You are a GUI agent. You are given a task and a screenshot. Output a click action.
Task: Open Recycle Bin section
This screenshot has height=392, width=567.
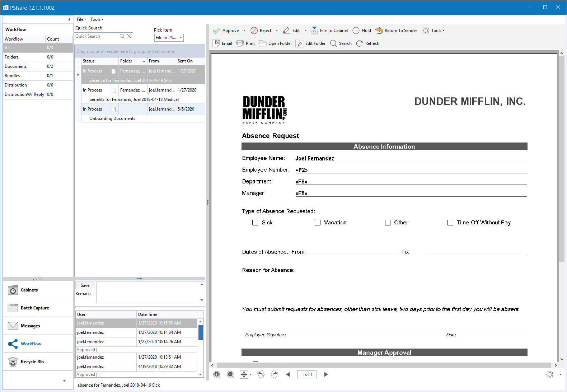tap(38, 362)
